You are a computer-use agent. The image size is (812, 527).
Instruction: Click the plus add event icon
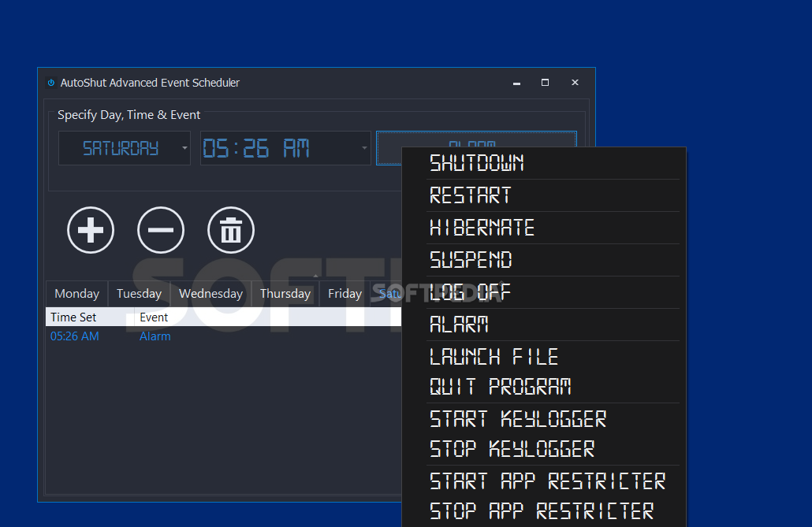point(91,230)
